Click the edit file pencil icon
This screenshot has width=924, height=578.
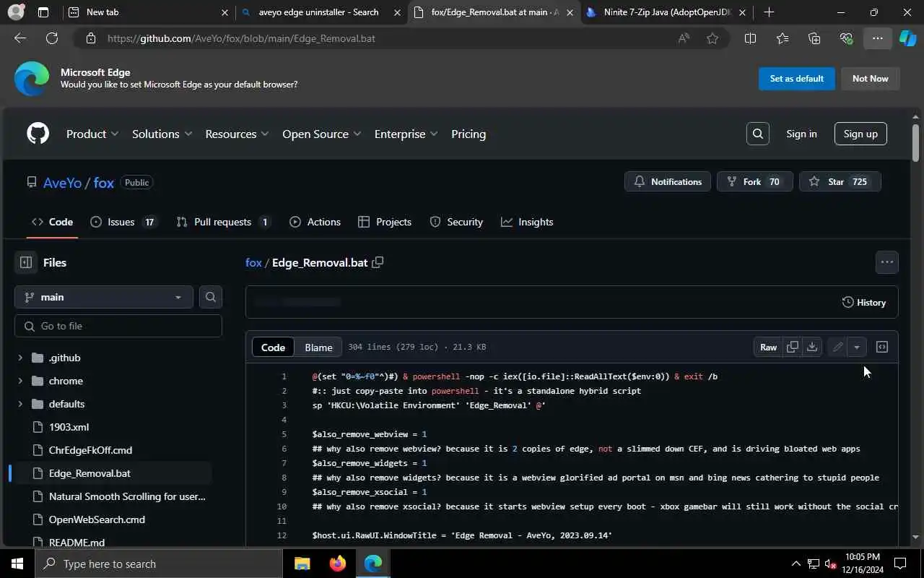coord(837,347)
